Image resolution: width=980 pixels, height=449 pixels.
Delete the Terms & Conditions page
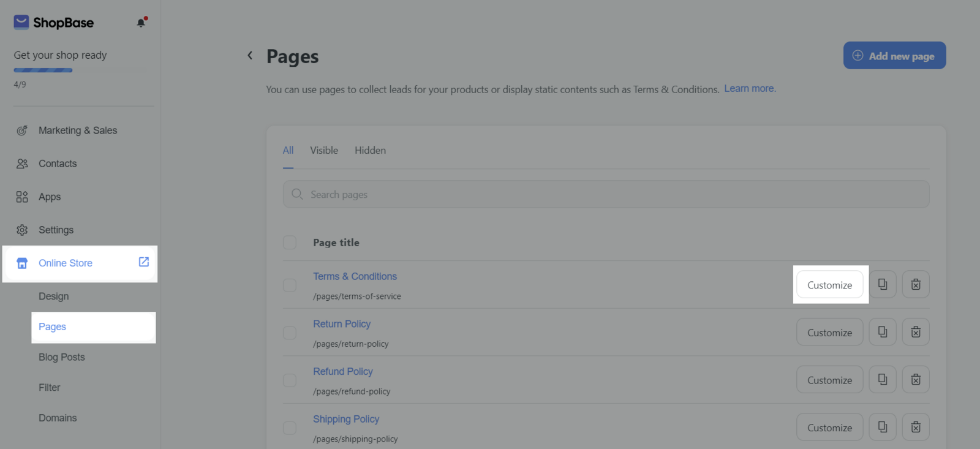point(916,284)
